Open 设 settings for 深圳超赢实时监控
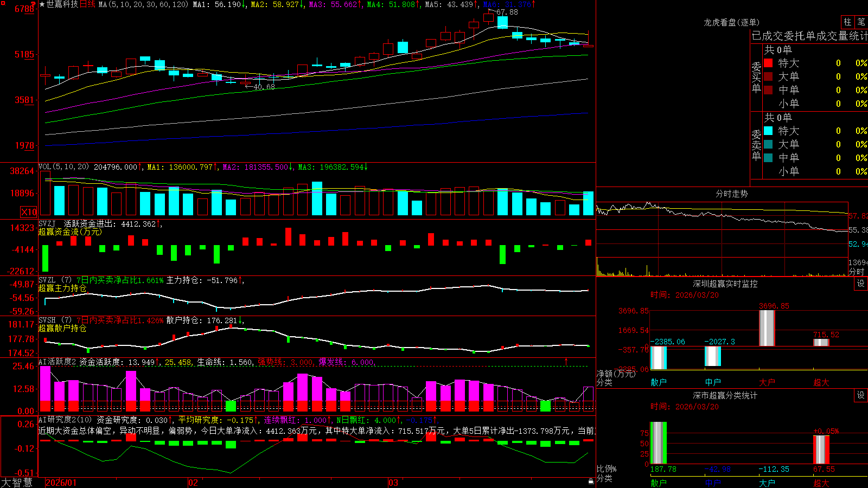The image size is (868, 488). [861, 284]
